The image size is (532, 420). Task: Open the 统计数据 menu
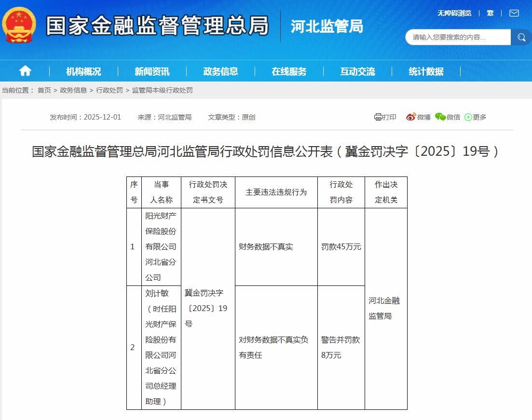(426, 71)
